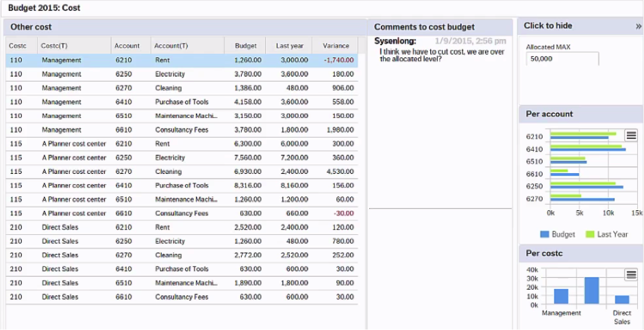Viewport: 644px width, 330px height.
Task: Click the Per account panel header
Action: tap(581, 114)
